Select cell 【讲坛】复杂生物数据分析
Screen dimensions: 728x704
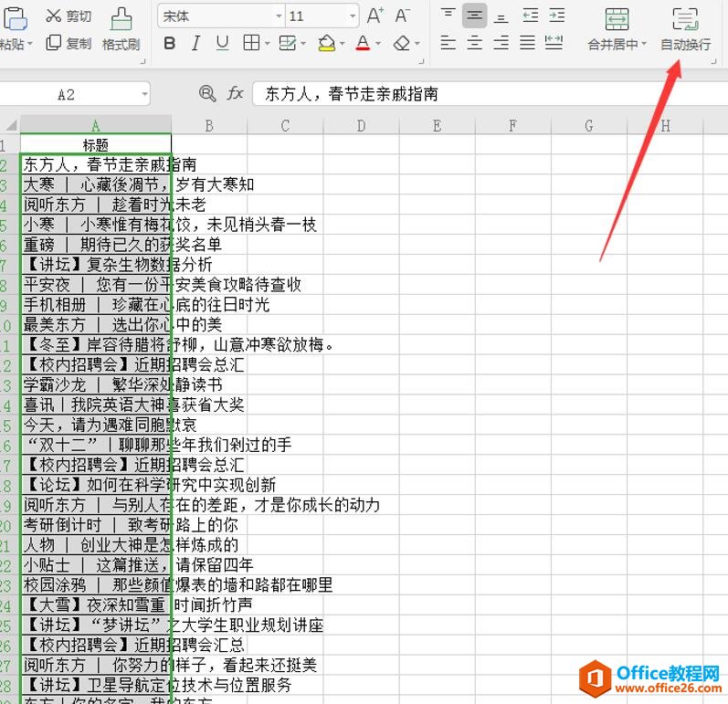(96, 265)
